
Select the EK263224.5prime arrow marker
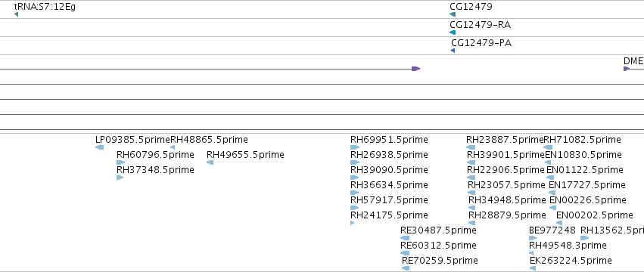[533, 268]
